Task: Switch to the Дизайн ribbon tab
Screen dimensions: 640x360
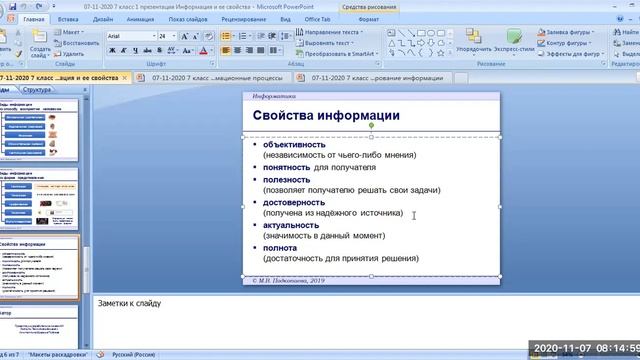Action: pyautogui.click(x=103, y=19)
